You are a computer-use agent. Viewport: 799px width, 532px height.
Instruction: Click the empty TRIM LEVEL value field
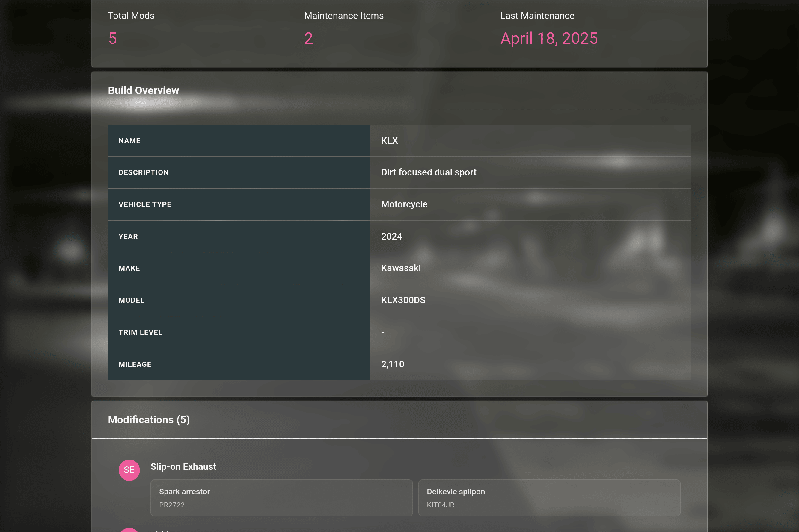pyautogui.click(x=383, y=332)
